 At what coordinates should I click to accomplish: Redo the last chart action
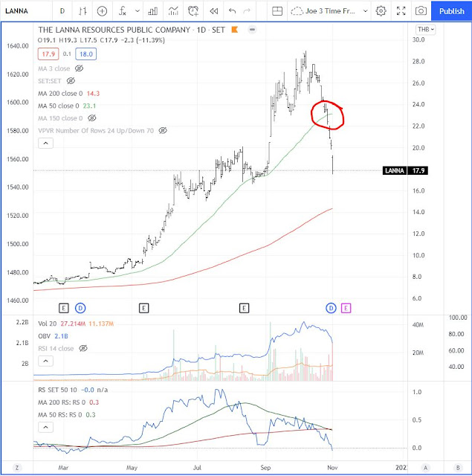pos(248,11)
